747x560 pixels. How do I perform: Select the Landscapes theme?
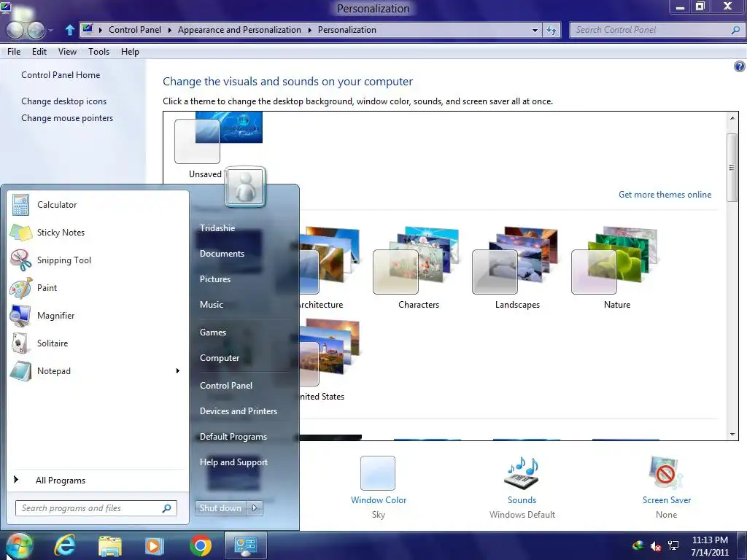[517, 268]
